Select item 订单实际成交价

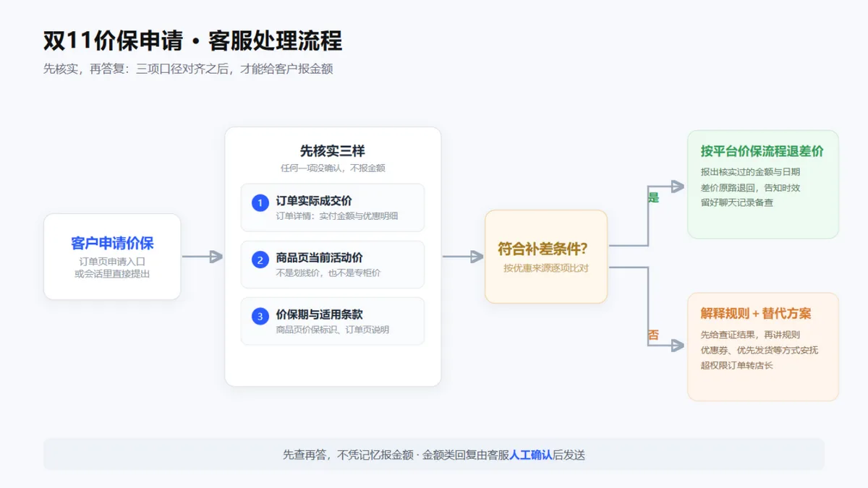(314, 201)
